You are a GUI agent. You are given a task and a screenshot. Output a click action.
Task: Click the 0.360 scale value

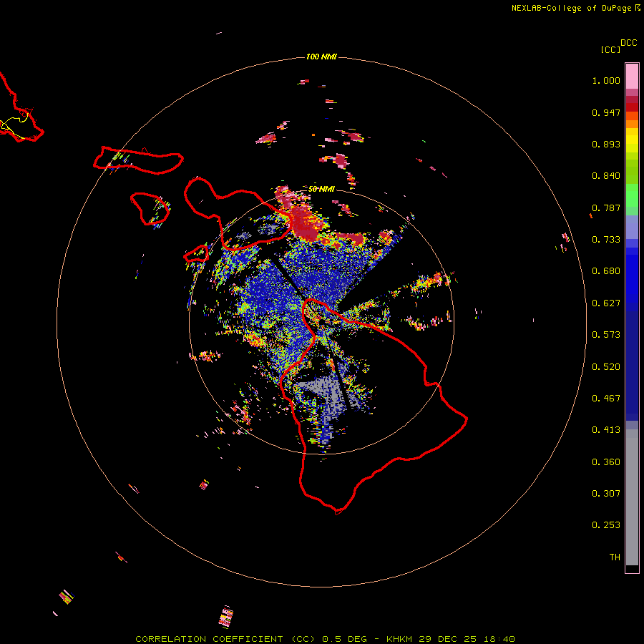(x=606, y=462)
